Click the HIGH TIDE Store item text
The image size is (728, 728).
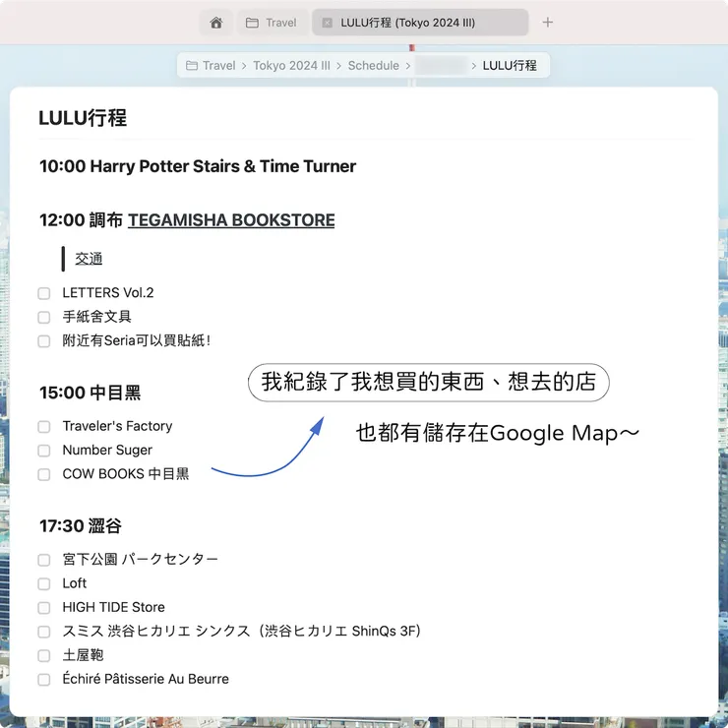coord(114,607)
